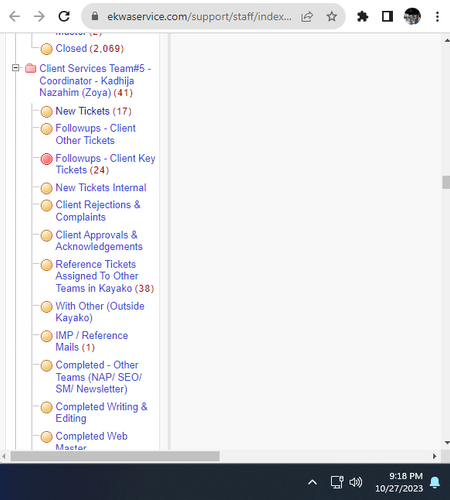The height and width of the screenshot is (500, 450).
Task: Open New Tickets Internal view
Action: (101, 187)
